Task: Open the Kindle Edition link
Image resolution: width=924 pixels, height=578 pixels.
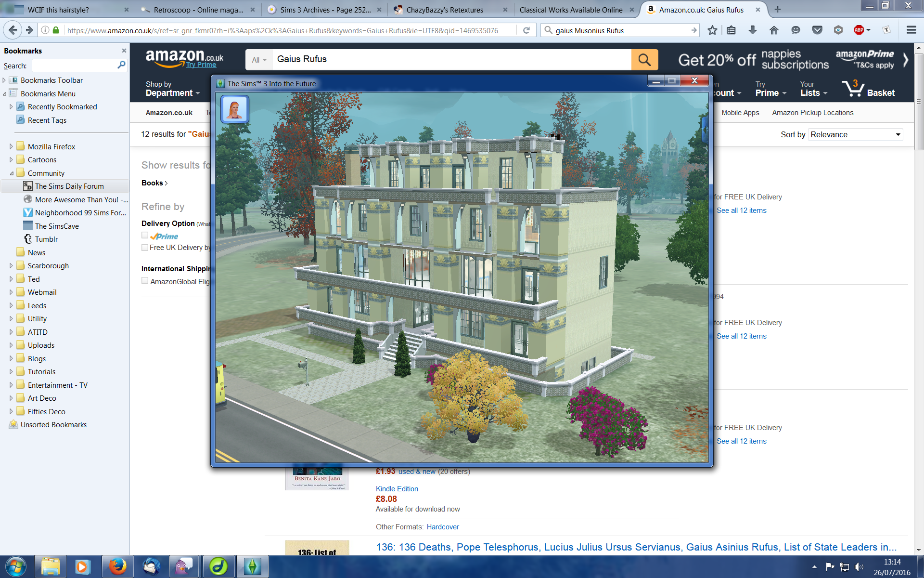Action: [397, 488]
